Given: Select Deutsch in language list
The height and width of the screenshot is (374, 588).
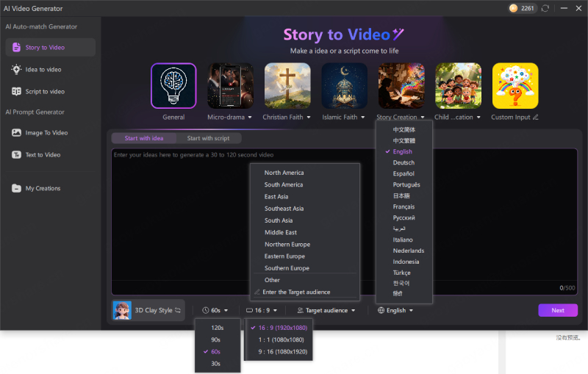Looking at the screenshot, I should tap(404, 163).
